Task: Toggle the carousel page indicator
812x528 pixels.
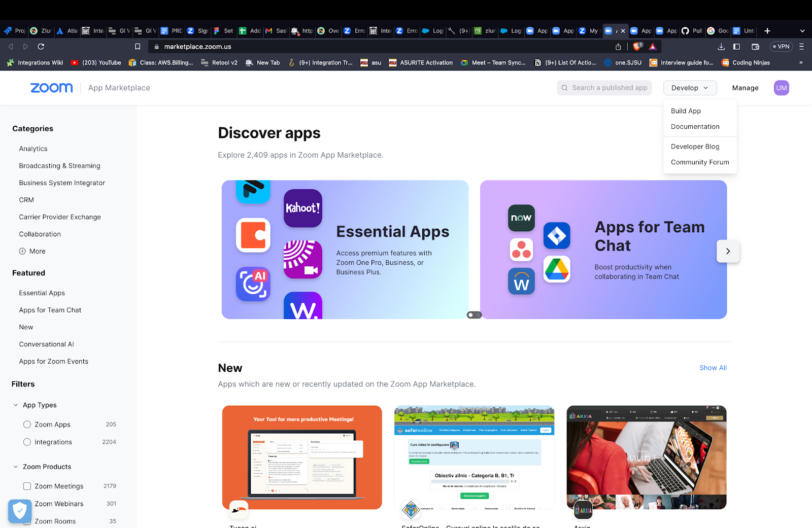Action: (474, 315)
